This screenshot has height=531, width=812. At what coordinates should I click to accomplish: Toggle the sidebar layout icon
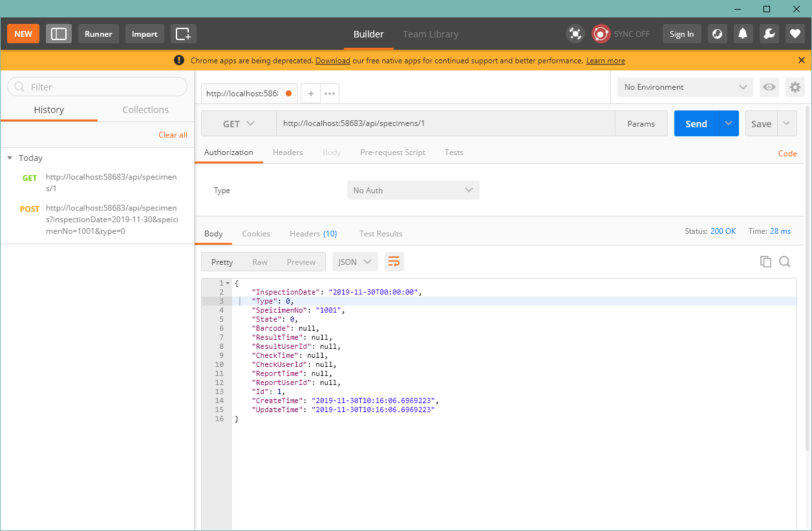[x=59, y=34]
